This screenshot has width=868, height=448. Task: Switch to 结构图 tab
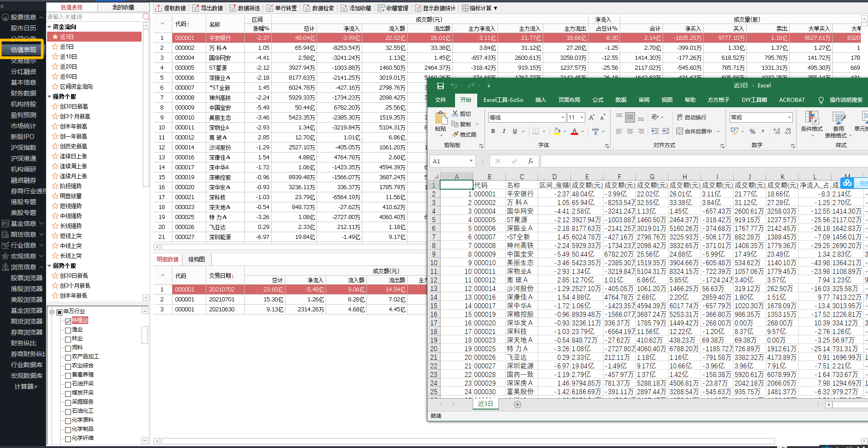pyautogui.click(x=196, y=259)
